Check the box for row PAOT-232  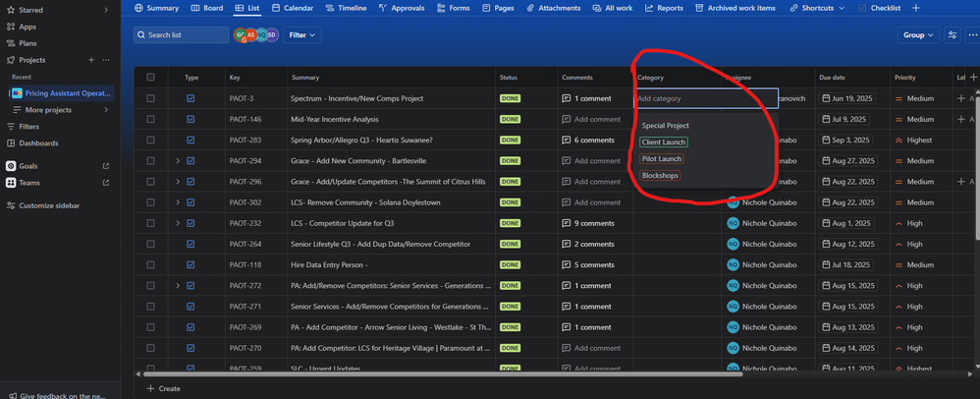point(150,223)
